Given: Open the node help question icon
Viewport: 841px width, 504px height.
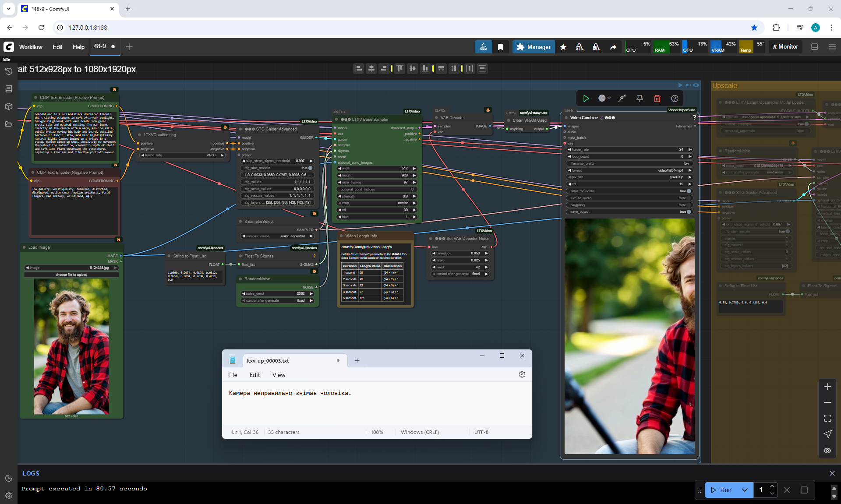Looking at the screenshot, I should point(675,99).
